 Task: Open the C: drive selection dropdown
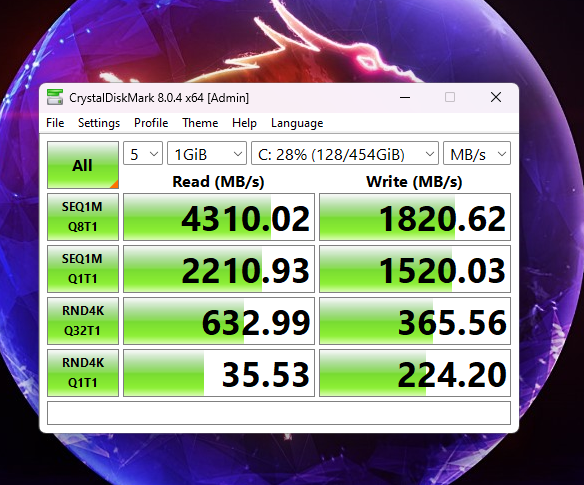coord(345,153)
